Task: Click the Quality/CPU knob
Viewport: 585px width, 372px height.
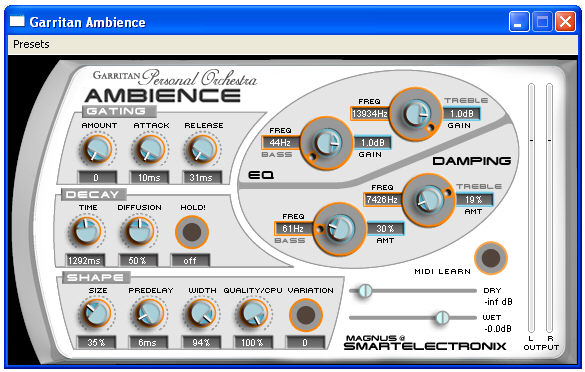Action: click(254, 313)
